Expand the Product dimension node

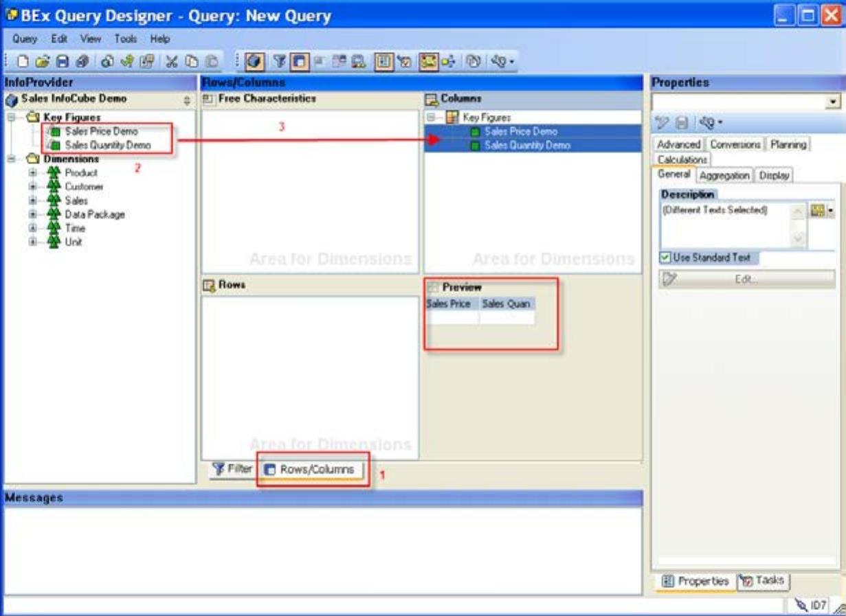pos(33,173)
